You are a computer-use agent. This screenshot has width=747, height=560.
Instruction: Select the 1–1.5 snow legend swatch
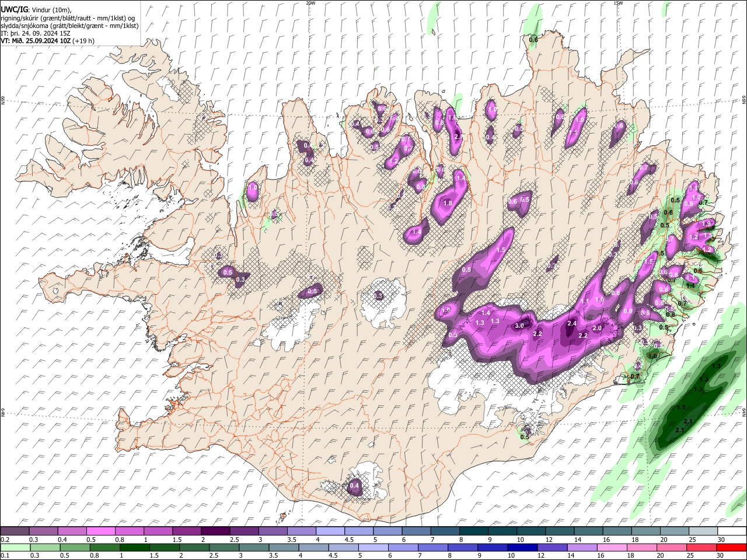coord(158,531)
